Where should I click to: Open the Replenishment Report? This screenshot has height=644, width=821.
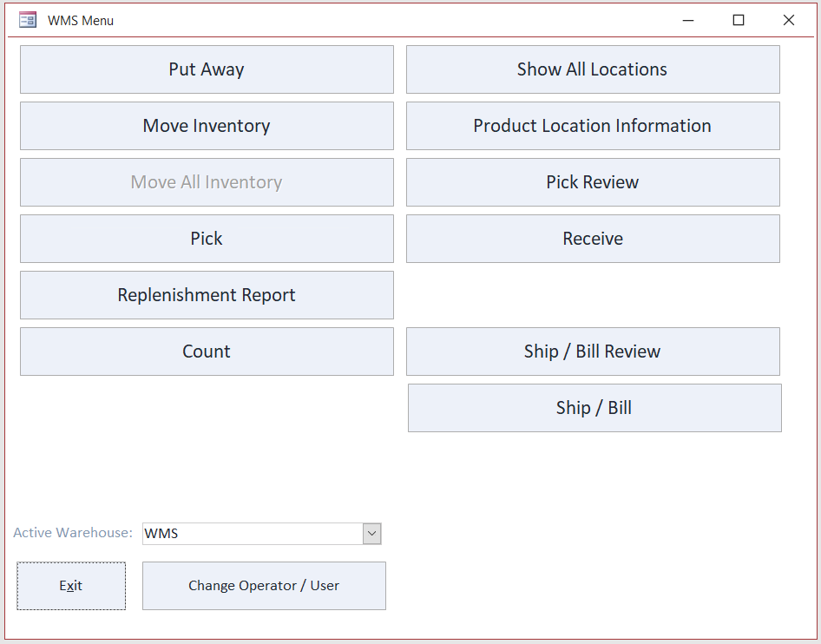207,295
